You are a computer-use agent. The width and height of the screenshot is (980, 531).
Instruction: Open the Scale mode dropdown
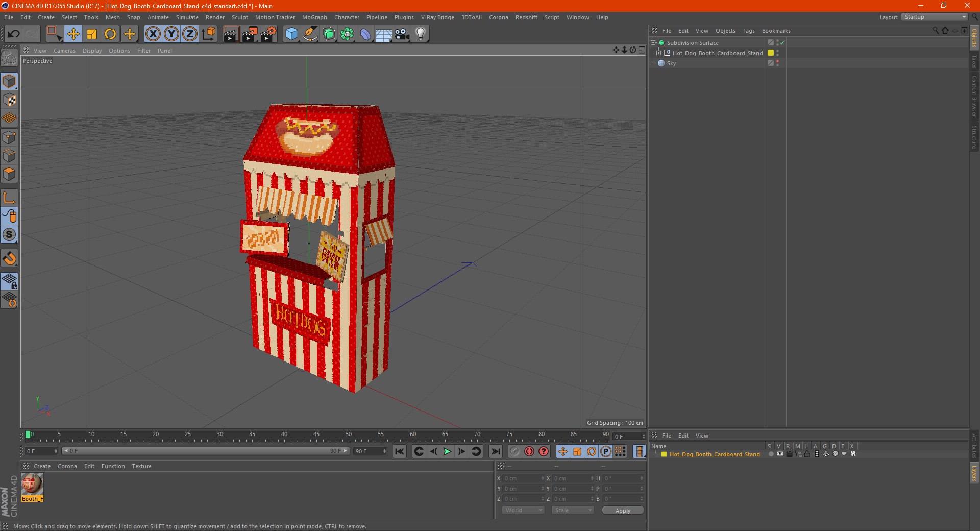[x=572, y=510]
